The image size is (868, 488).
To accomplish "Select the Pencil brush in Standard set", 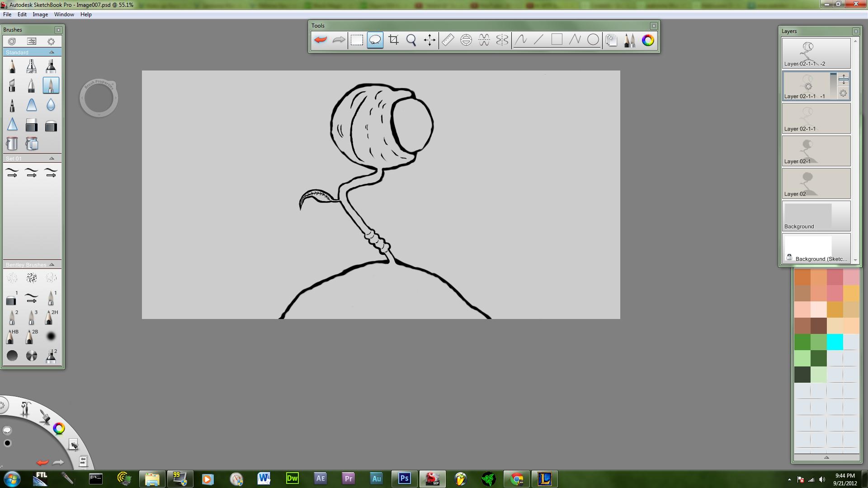I will click(12, 66).
